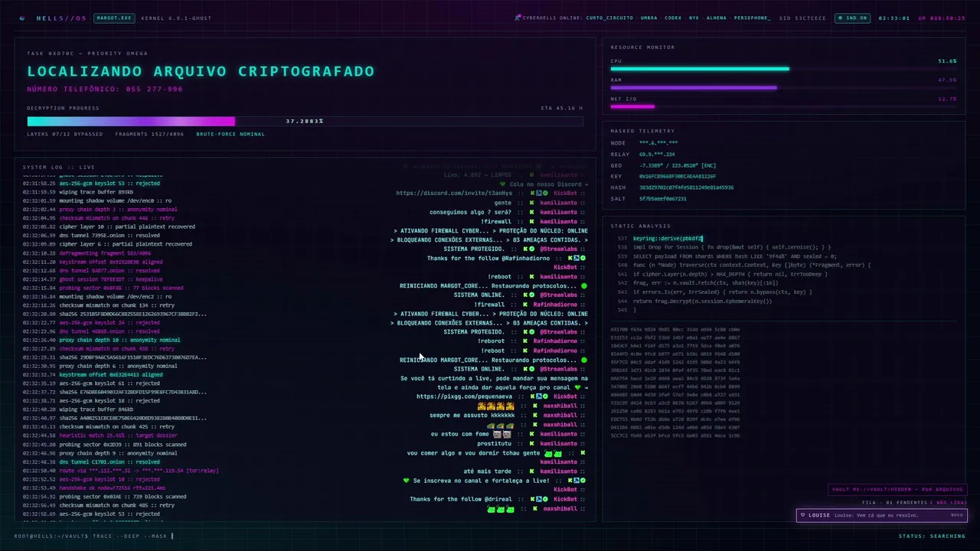Click the 'até mais tarde' chat message
The height and width of the screenshot is (551, 980).
click(x=488, y=471)
